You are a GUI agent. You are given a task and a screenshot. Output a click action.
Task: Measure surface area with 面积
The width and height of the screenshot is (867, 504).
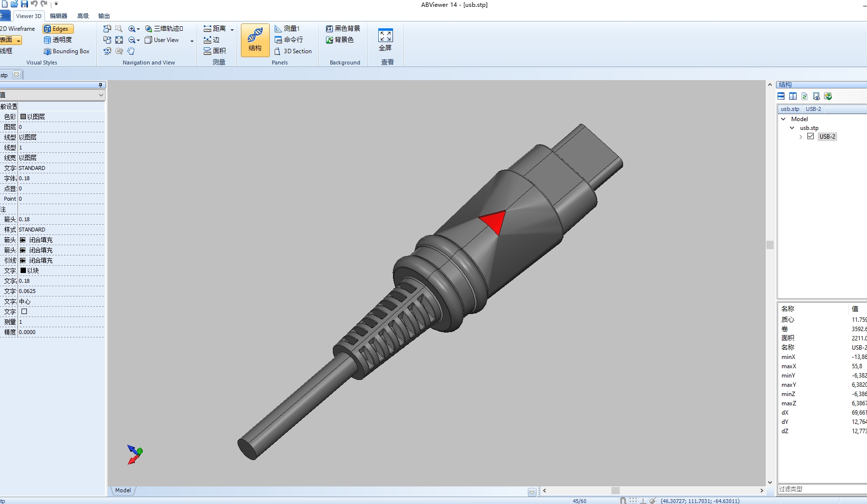click(215, 51)
